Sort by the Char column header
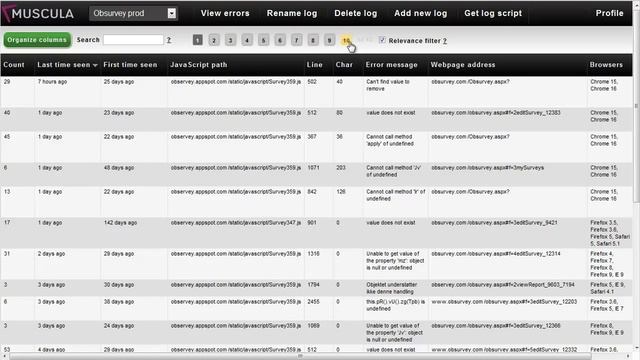640x360 pixels. pos(344,65)
